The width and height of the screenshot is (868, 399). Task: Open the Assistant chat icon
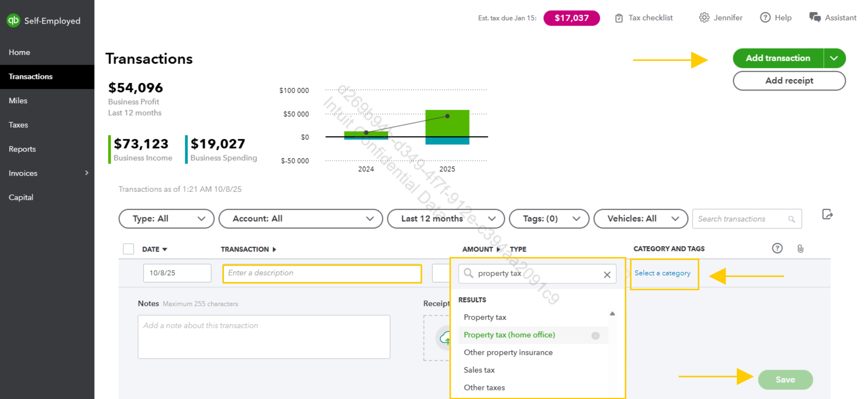tap(815, 18)
